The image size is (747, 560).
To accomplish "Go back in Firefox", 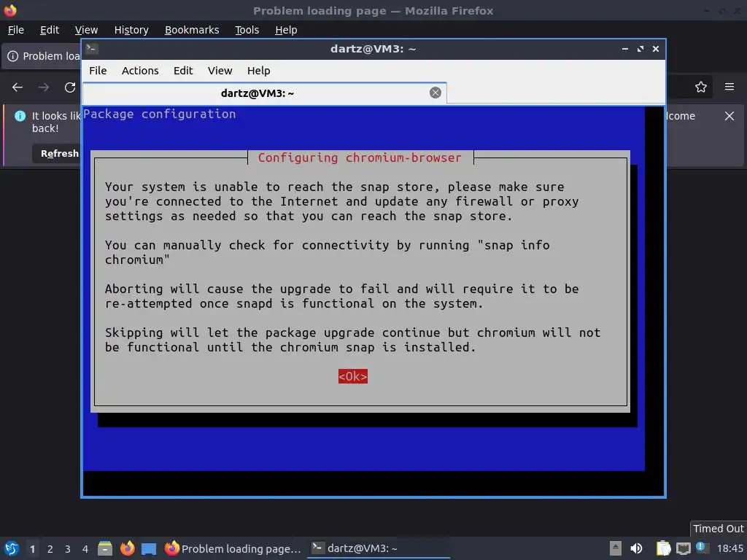I will [x=18, y=87].
